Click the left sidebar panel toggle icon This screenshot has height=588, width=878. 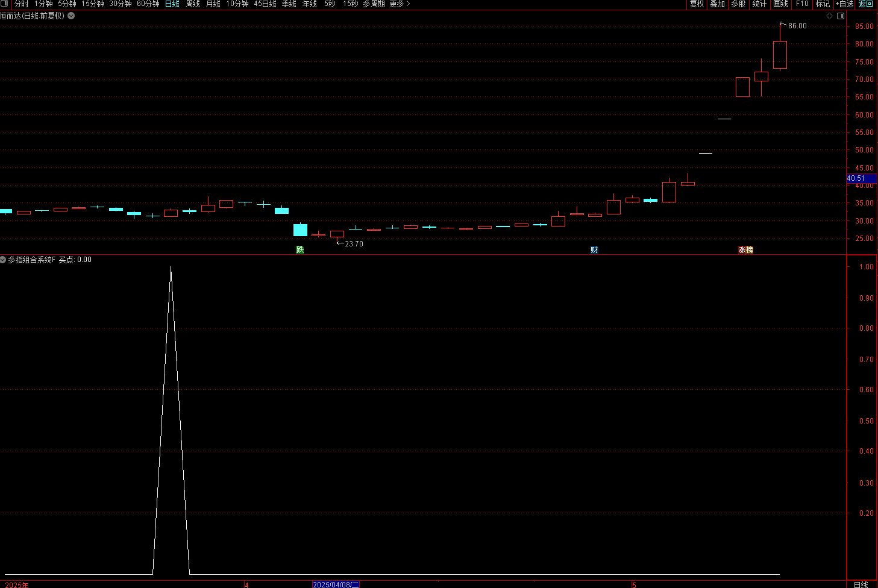click(x=5, y=4)
